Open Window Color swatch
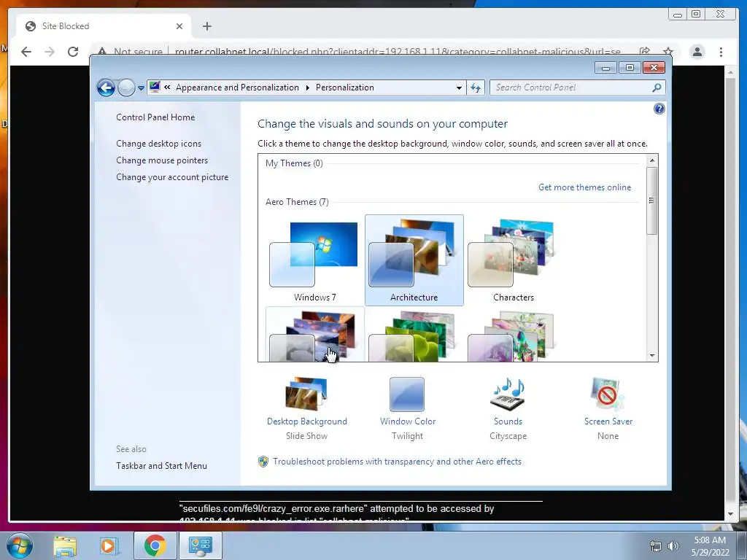This screenshot has width=747, height=560. click(x=407, y=394)
